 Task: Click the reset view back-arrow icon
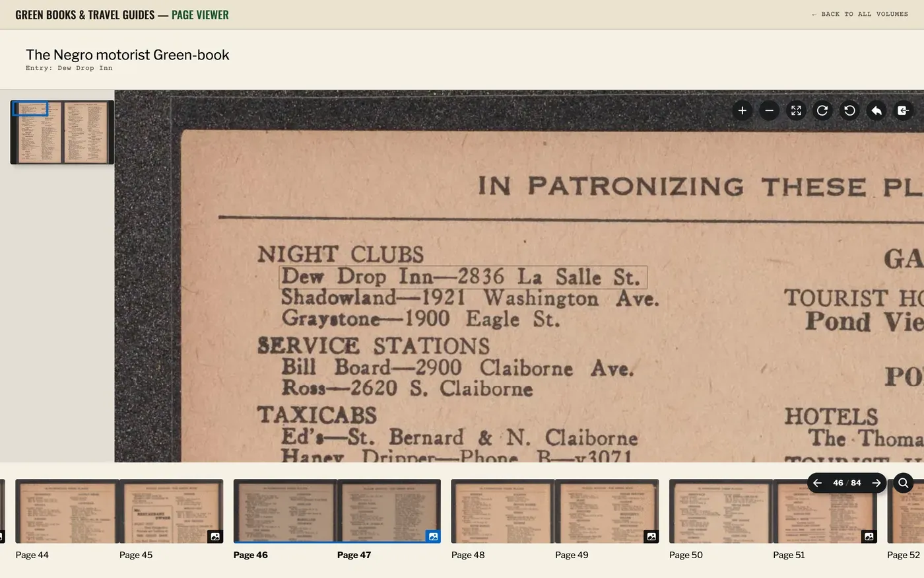[x=876, y=110]
